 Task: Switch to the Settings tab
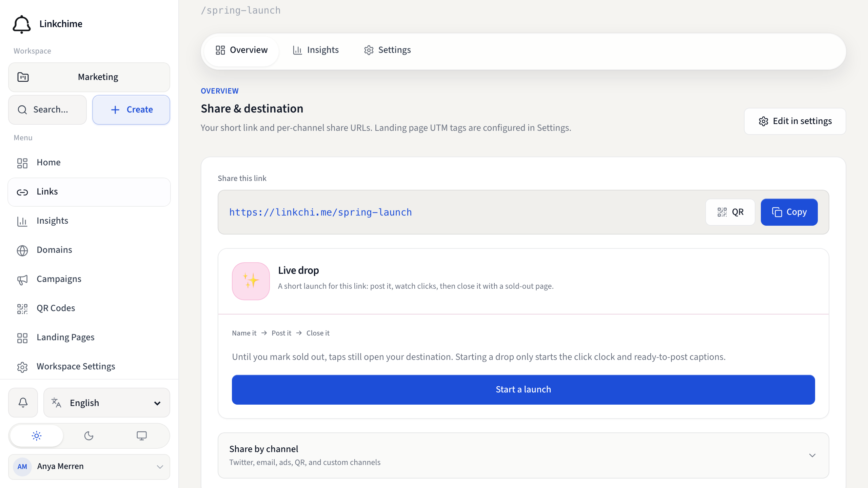click(x=387, y=50)
